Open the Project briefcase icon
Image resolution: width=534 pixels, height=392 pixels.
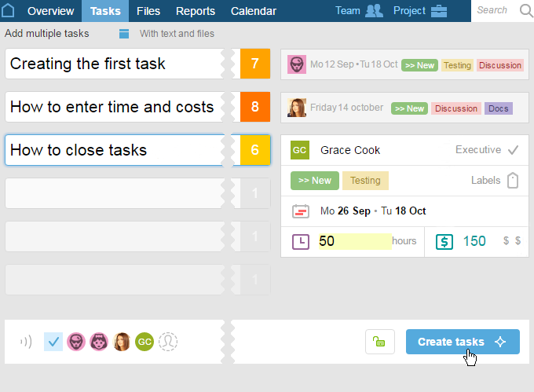pos(439,11)
